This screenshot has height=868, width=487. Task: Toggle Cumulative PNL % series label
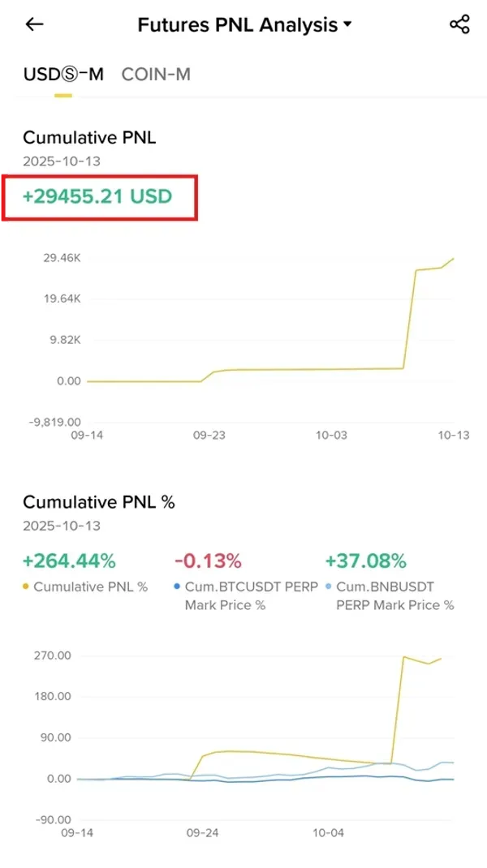90,587
